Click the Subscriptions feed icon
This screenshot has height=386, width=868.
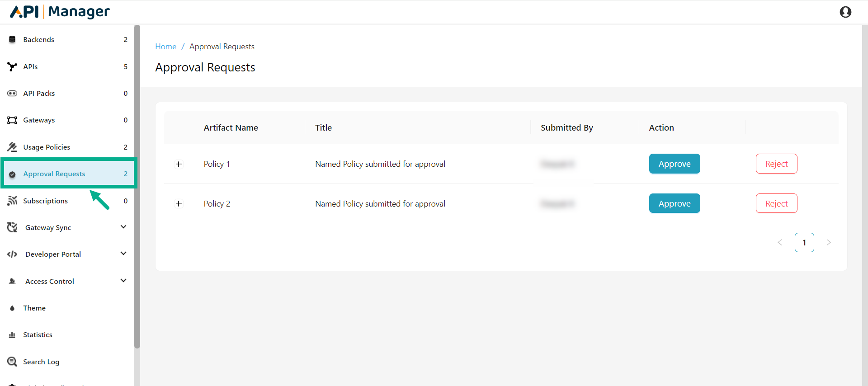[12, 201]
